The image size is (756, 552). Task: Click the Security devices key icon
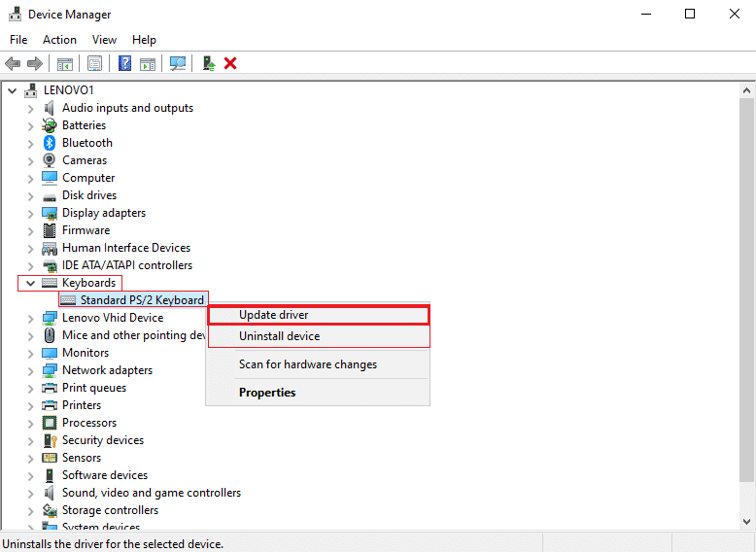(51, 440)
